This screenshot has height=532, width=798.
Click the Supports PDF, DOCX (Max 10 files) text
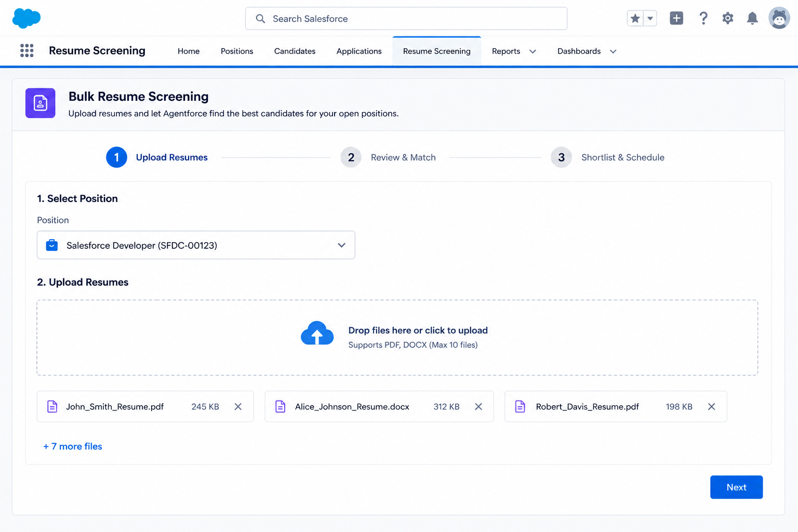(413, 345)
